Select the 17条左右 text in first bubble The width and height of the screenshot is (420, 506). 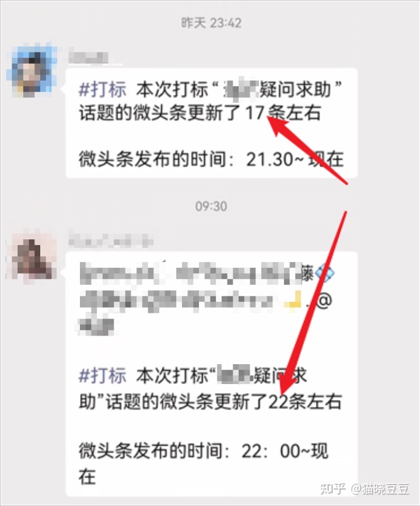click(283, 113)
